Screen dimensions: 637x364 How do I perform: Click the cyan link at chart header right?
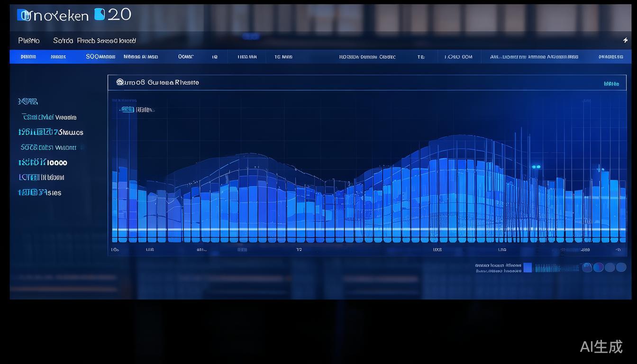click(x=611, y=84)
